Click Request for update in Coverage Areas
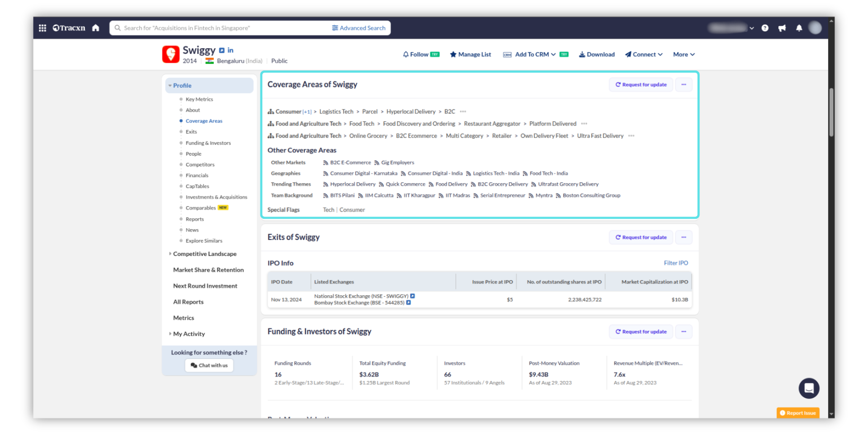 641,85
